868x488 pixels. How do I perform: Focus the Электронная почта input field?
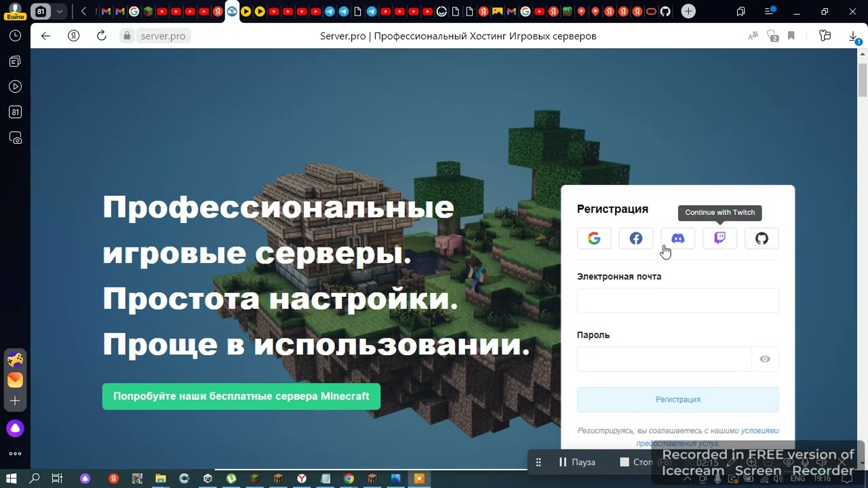[x=677, y=300]
